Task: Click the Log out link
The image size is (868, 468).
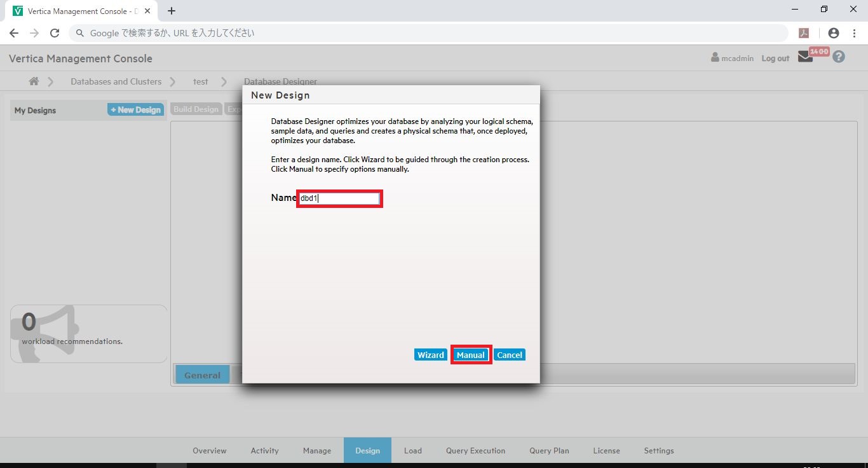Action: [775, 59]
